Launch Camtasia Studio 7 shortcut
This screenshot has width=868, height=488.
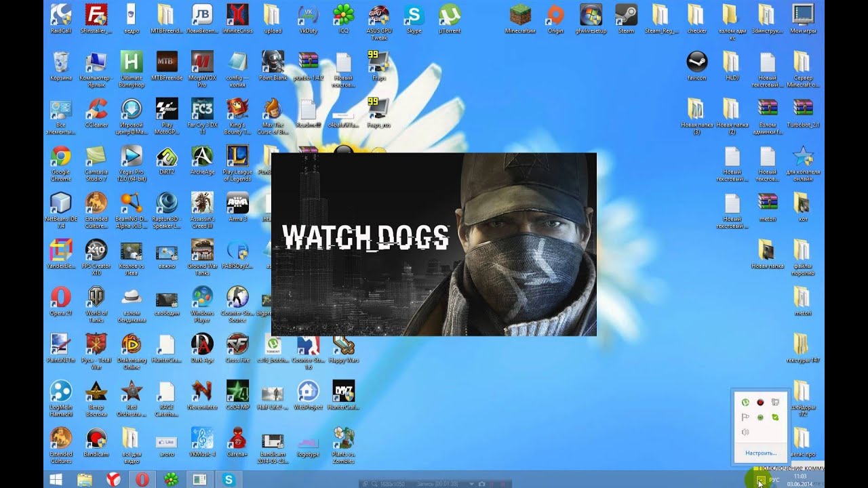point(96,163)
